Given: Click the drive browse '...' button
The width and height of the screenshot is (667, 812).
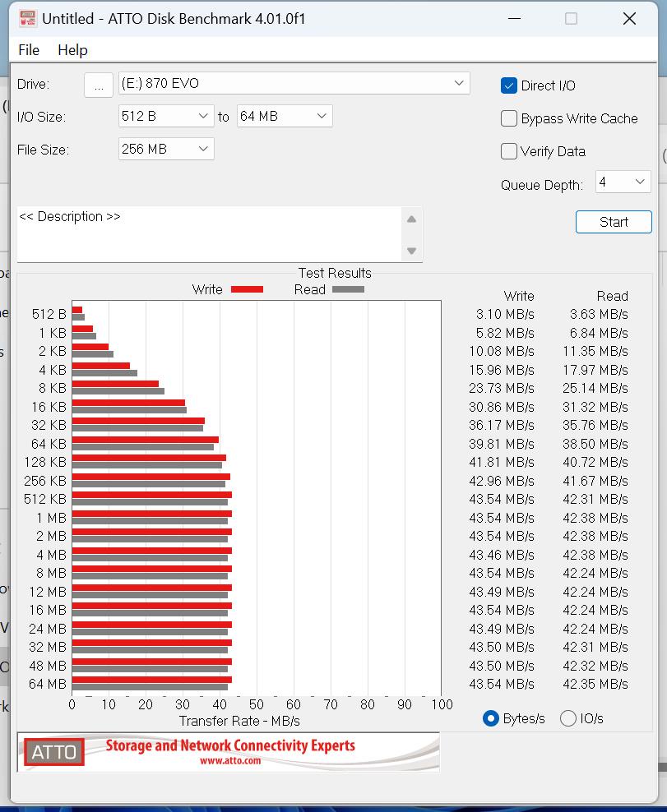Looking at the screenshot, I should (99, 85).
